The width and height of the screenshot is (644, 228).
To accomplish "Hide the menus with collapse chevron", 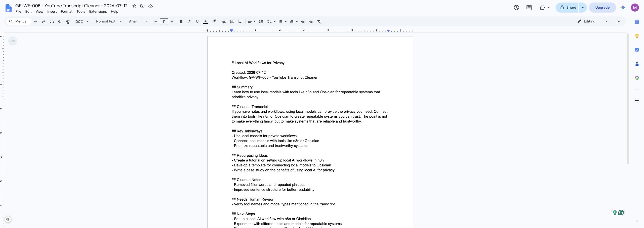I will click(619, 22).
